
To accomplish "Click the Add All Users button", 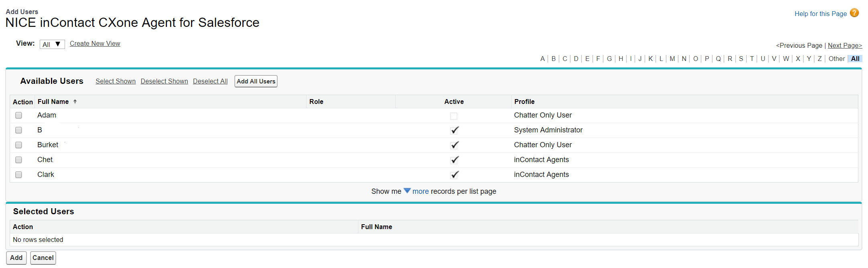I will [256, 81].
